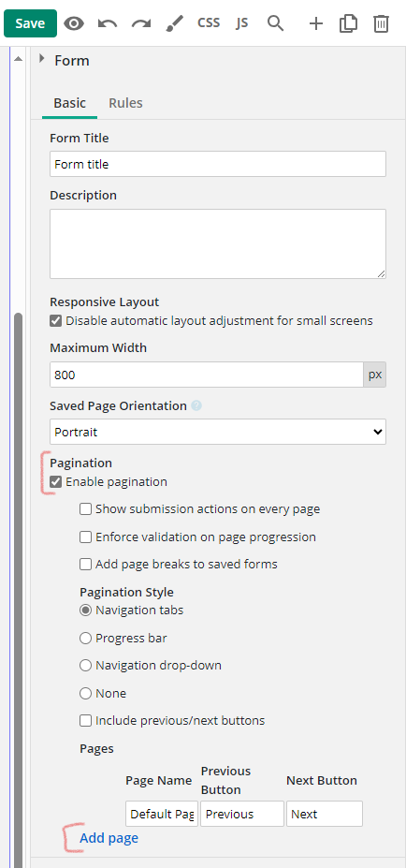This screenshot has height=868, width=406.
Task: Click the trash delete icon
Action: click(381, 23)
